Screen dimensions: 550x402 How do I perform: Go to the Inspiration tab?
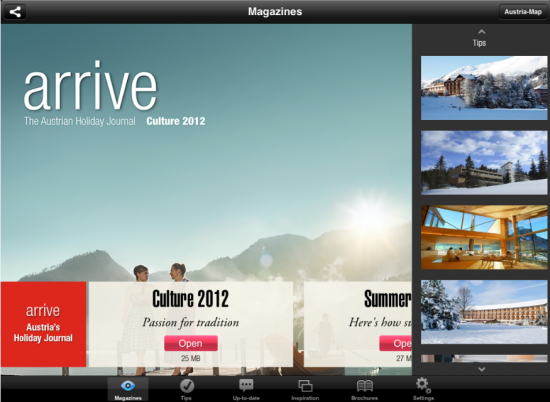[305, 389]
